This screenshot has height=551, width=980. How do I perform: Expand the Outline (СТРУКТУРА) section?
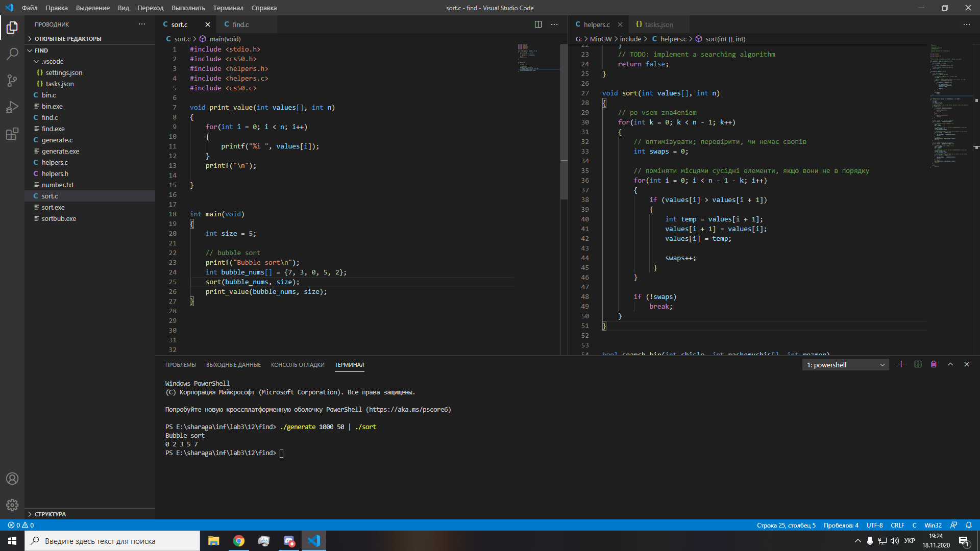(90, 514)
